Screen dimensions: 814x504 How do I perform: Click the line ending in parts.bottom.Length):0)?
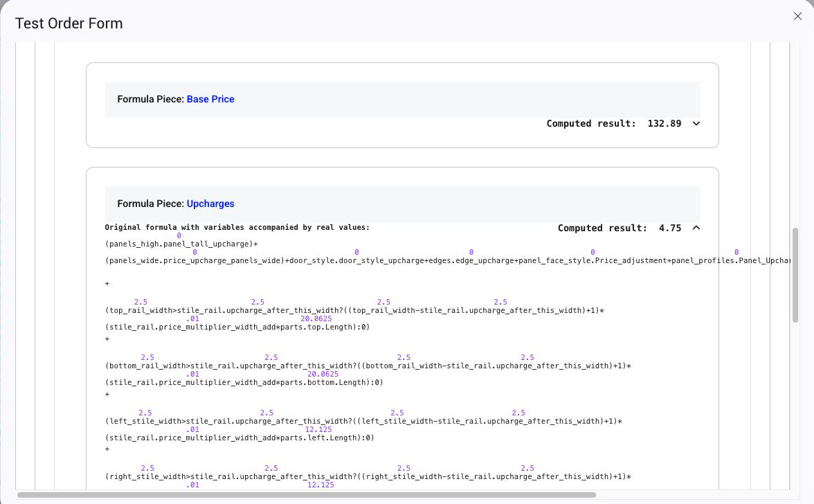click(244, 383)
